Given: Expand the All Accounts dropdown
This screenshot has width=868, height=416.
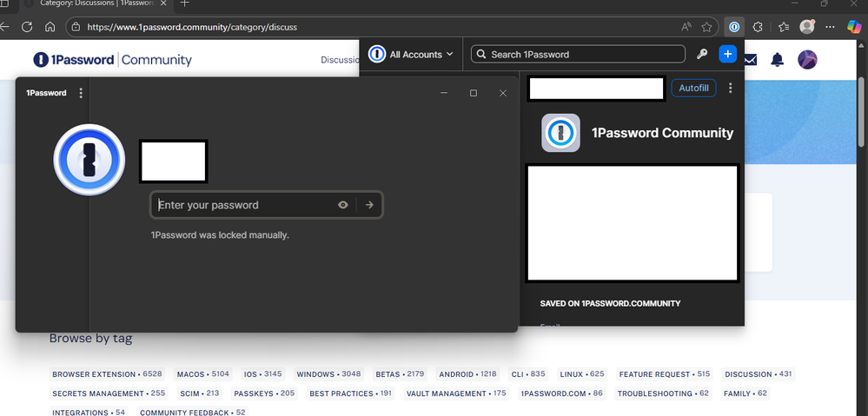Looking at the screenshot, I should click(x=412, y=55).
